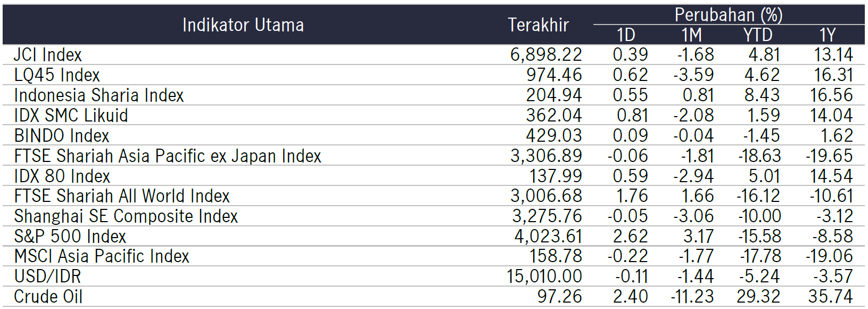Viewport: 868px width, 309px height.
Task: Select FTSE Shariah Asia Pacific ex Japan Index
Action: pos(168,156)
